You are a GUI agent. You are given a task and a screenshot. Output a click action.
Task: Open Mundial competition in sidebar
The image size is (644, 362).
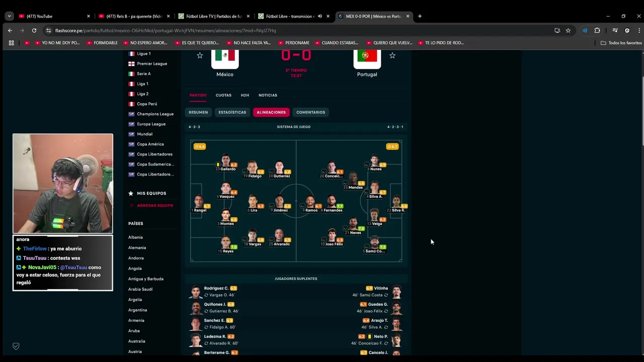coord(145,134)
